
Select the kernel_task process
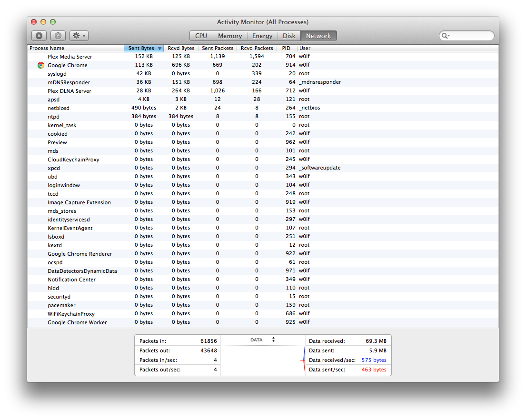(x=263, y=125)
